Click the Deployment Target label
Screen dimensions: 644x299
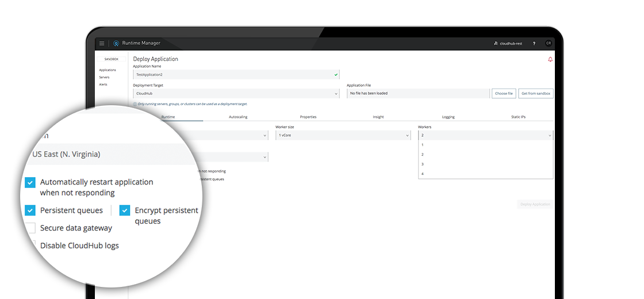pos(148,86)
